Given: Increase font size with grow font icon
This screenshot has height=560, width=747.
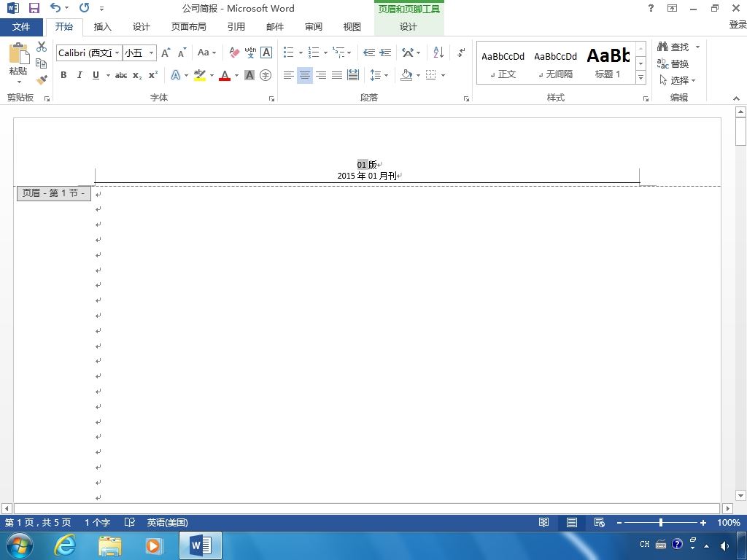Looking at the screenshot, I should (166, 52).
